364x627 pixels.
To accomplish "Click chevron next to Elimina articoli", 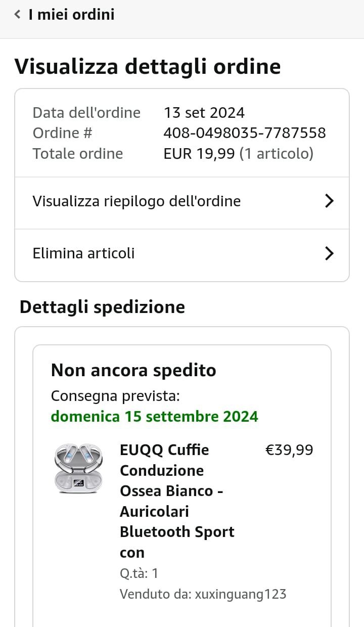I will (x=329, y=253).
